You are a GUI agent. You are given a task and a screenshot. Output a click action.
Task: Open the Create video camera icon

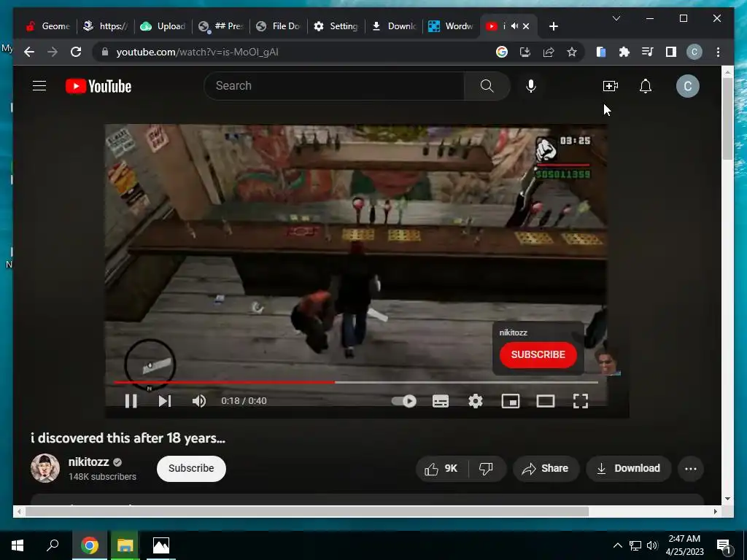611,86
